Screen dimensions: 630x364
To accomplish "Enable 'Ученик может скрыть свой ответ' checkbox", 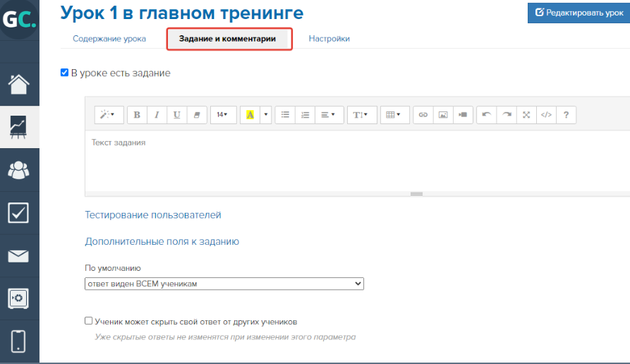I will [88, 320].
